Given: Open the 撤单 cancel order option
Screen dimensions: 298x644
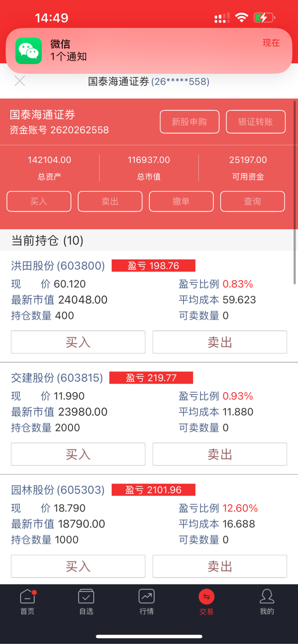Looking at the screenshot, I should (x=181, y=201).
